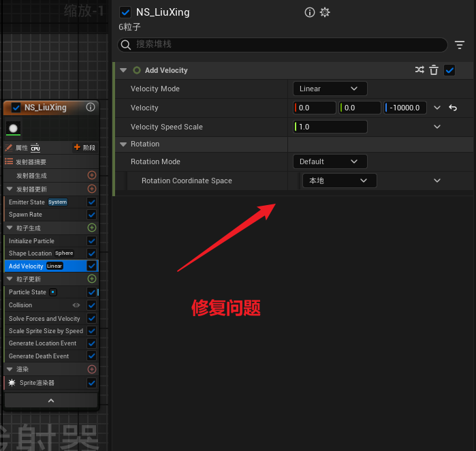
Task: Toggle Emitter State module checkbox
Action: coord(92,202)
